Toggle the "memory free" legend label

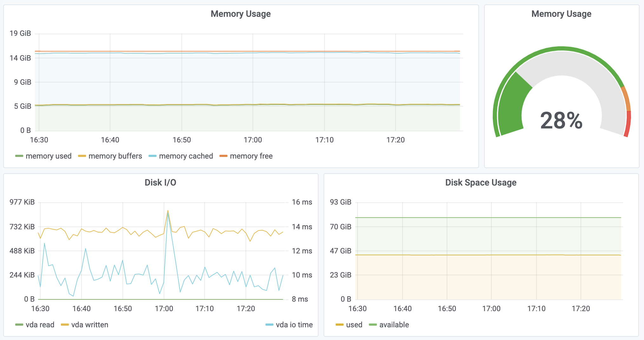[251, 156]
